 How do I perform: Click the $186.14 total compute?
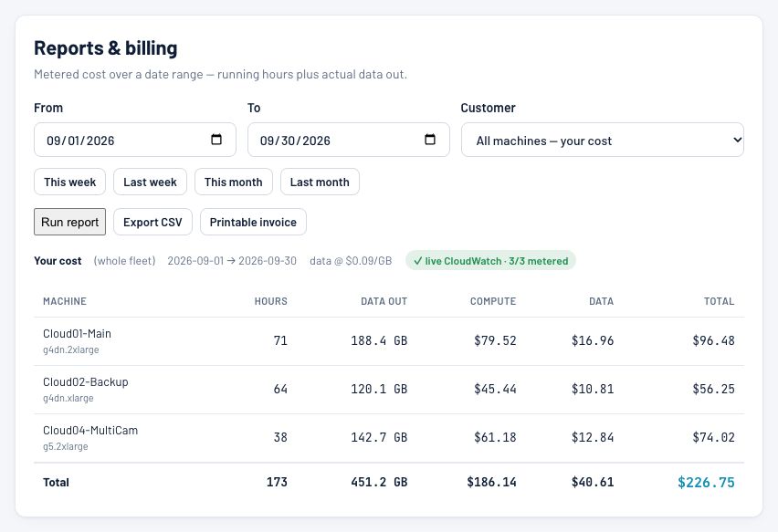coord(491,482)
